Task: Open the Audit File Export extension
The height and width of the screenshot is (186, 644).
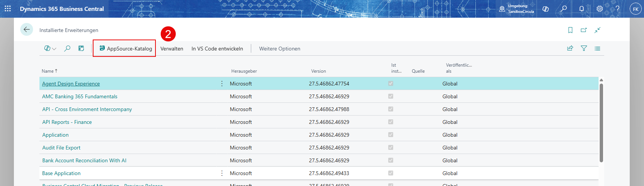Action: (x=61, y=148)
